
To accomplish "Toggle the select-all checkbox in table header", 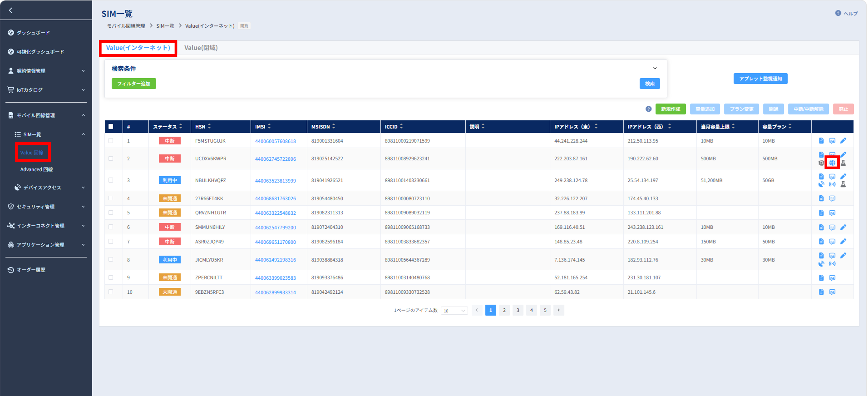I will point(111,126).
